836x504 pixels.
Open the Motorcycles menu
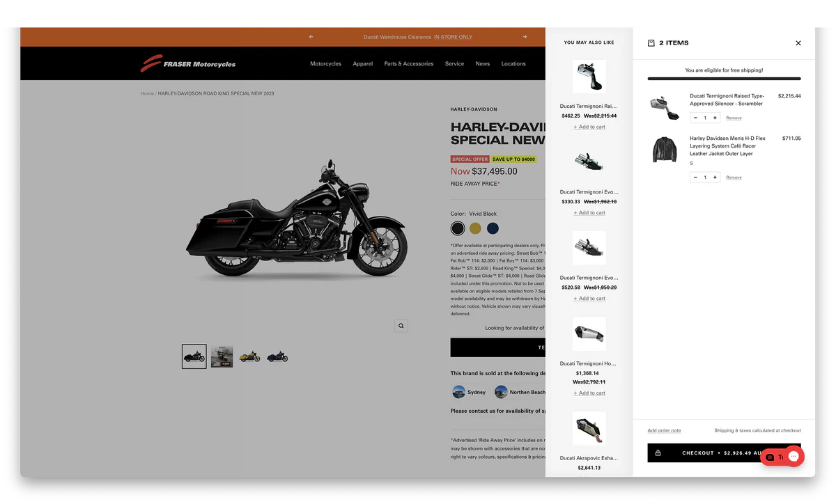pos(325,64)
